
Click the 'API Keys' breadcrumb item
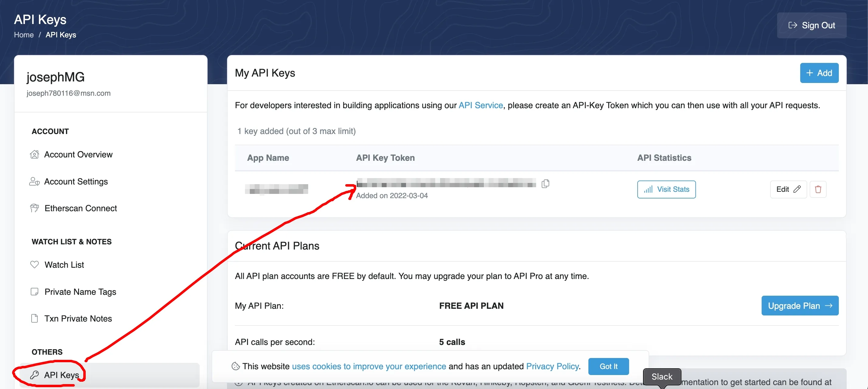click(61, 35)
